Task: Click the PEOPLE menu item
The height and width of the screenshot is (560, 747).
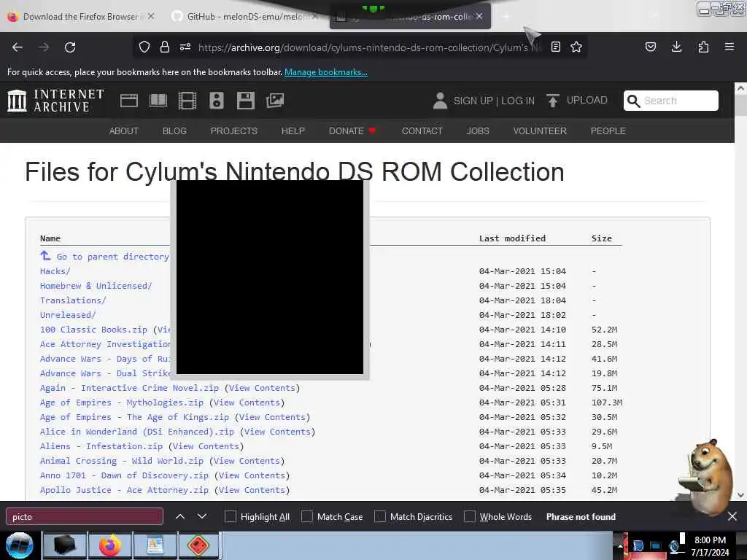Action: pyautogui.click(x=608, y=131)
